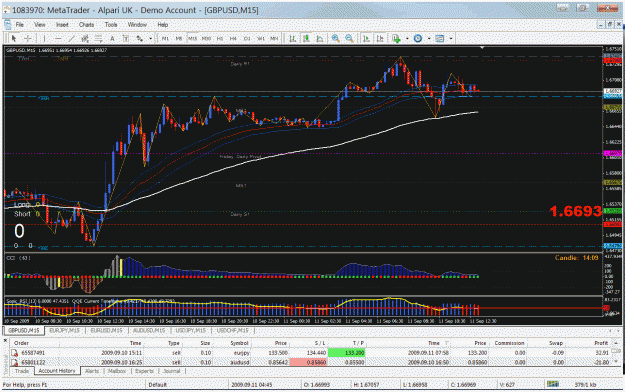Click the zoom out magnifier icon
Viewport: 625px width, 392px height.
[349, 39]
